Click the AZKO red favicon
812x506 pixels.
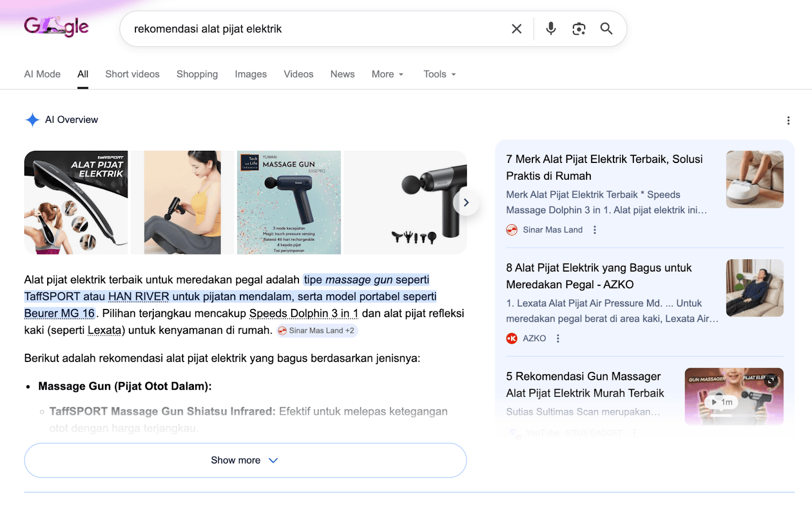point(512,339)
